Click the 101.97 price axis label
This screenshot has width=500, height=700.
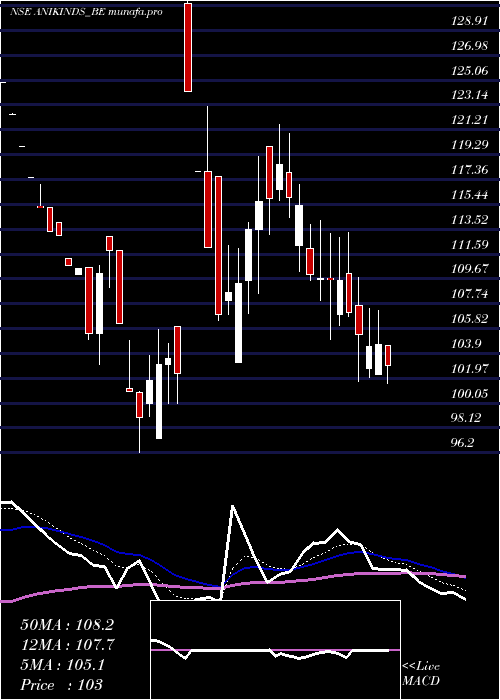(x=468, y=369)
